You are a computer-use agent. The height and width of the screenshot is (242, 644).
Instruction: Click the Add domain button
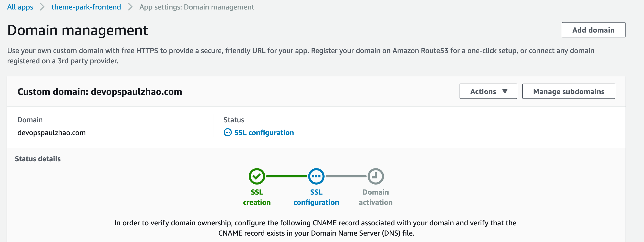[593, 30]
